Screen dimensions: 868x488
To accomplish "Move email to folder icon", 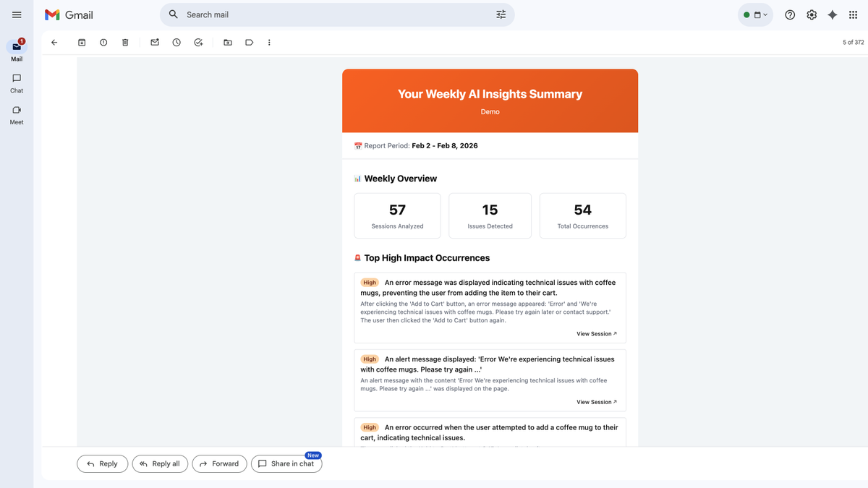I will pyautogui.click(x=228, y=43).
